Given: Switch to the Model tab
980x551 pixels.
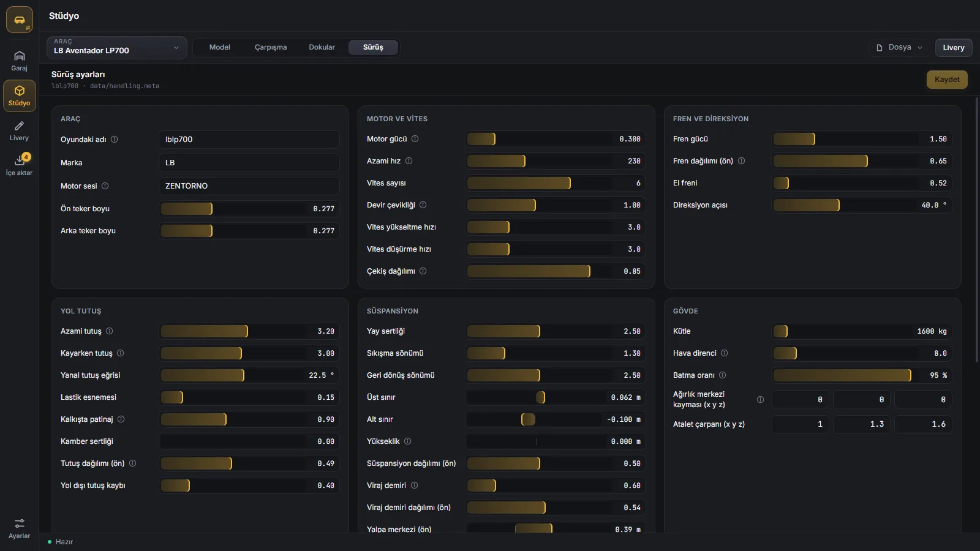Looking at the screenshot, I should [x=220, y=48].
